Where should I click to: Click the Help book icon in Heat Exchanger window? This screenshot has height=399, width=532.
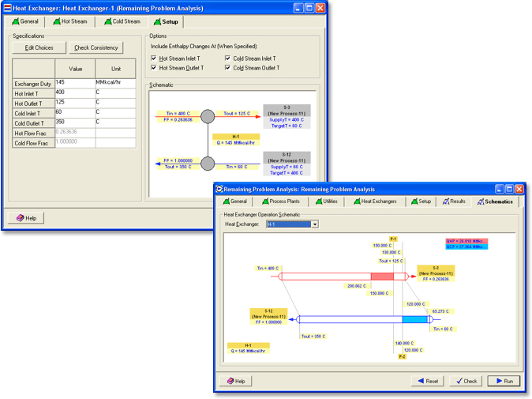(19, 218)
